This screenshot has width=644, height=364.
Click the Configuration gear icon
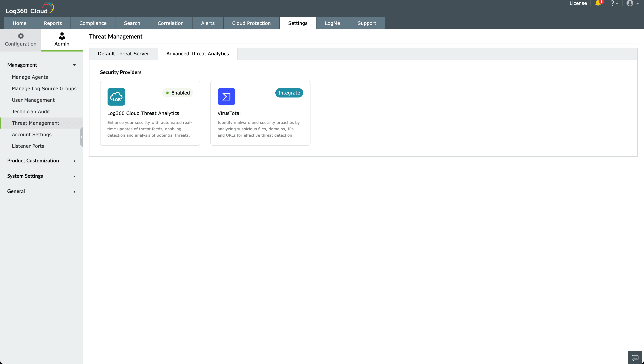[x=21, y=36]
